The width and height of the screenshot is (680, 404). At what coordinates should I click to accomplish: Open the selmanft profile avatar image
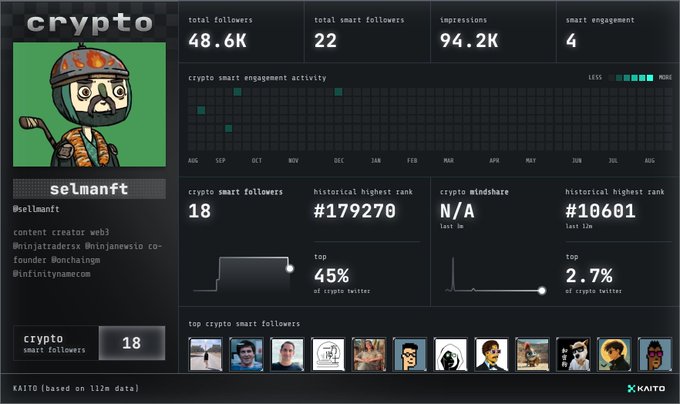[89, 104]
